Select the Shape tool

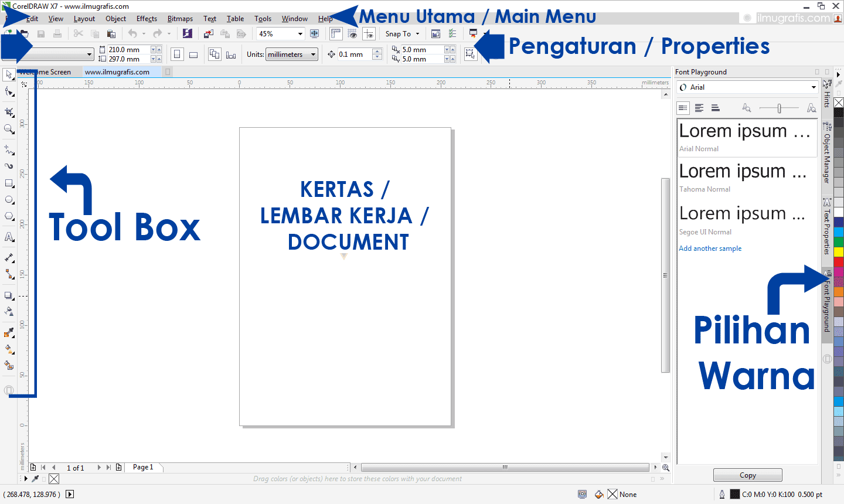pyautogui.click(x=9, y=93)
